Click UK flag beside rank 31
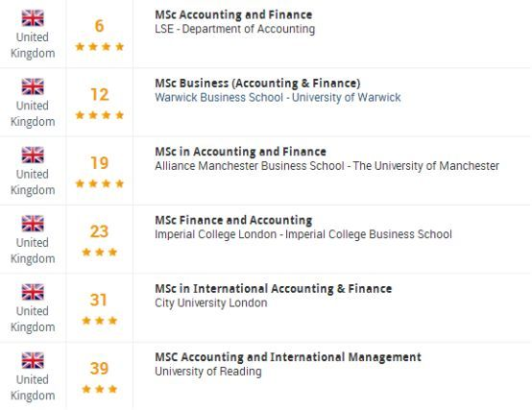The image size is (532, 410). pos(33,292)
